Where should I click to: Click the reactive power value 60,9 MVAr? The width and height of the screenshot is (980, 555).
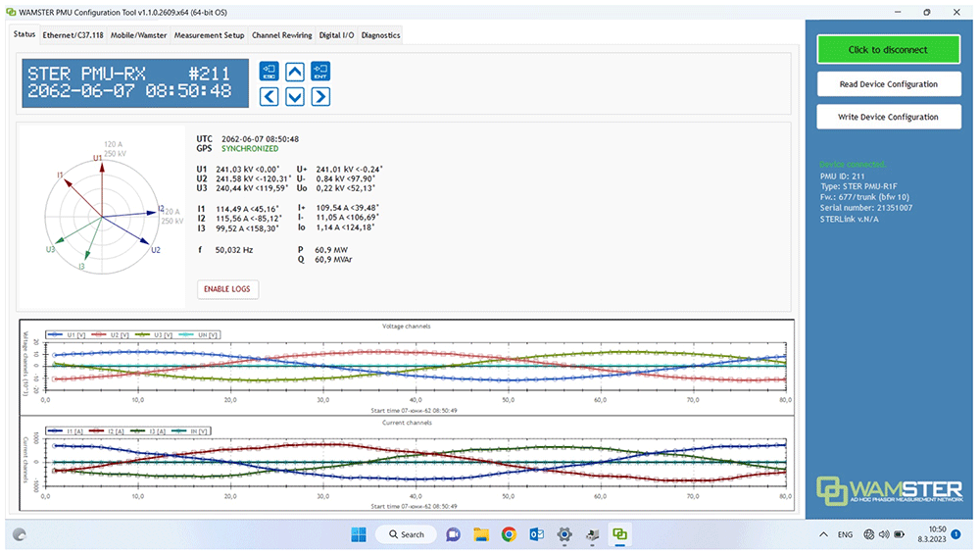(333, 259)
